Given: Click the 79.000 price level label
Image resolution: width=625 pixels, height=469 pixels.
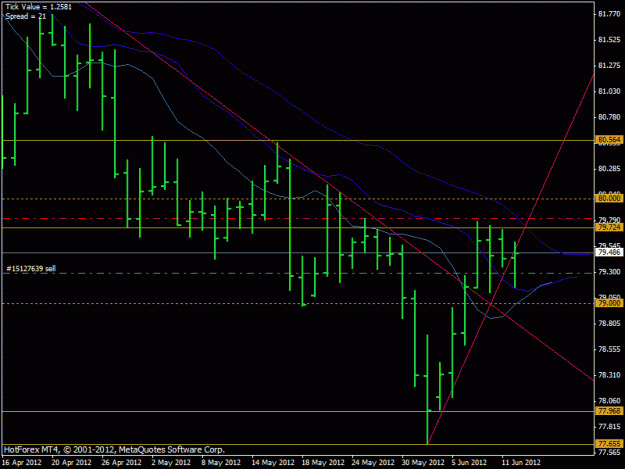Looking at the screenshot, I should pos(609,303).
